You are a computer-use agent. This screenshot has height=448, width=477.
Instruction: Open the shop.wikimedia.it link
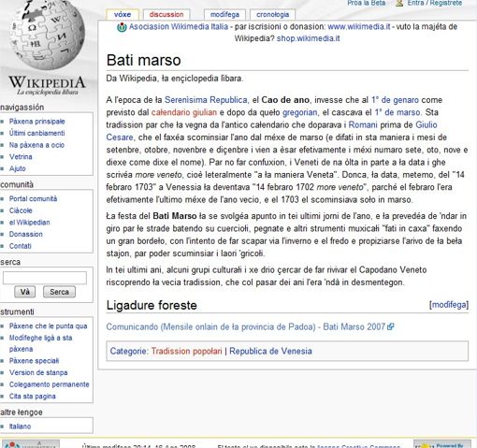click(x=308, y=38)
